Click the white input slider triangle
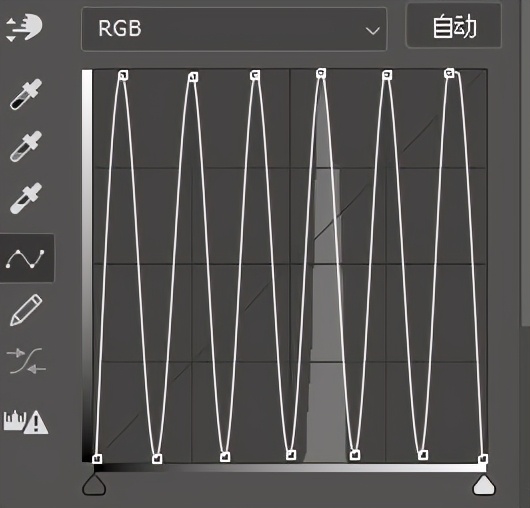Viewport: 530px width, 508px height. click(x=484, y=485)
